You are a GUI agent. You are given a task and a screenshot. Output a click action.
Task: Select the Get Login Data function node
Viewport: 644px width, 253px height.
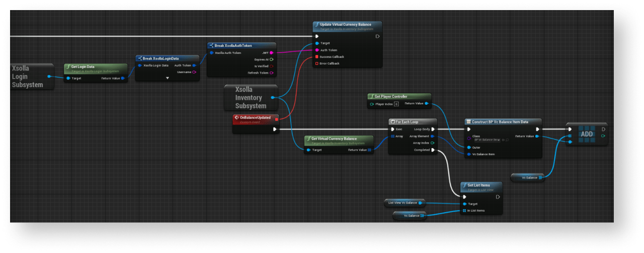pyautogui.click(x=96, y=67)
